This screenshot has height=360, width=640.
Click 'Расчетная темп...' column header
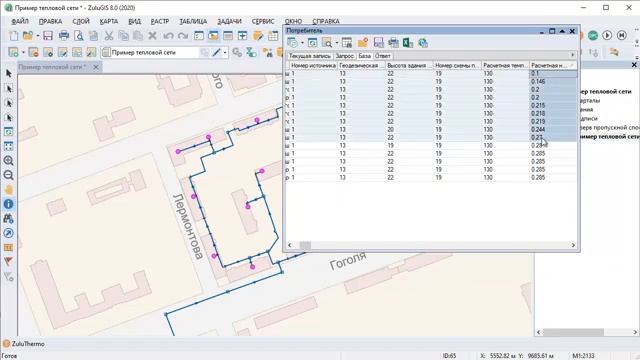505,65
